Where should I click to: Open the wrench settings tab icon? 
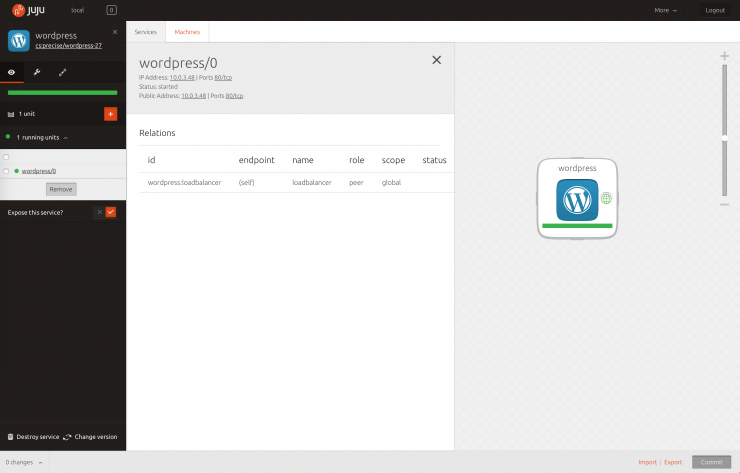(x=37, y=72)
